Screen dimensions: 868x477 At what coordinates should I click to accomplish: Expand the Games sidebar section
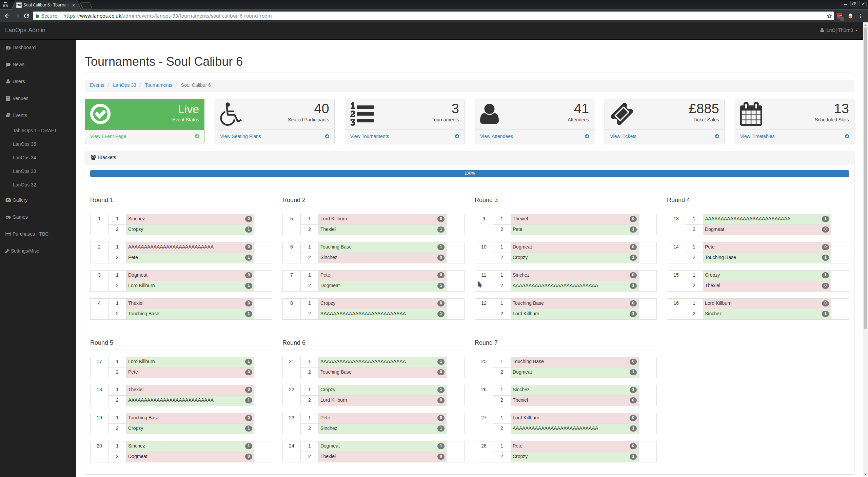click(x=20, y=217)
